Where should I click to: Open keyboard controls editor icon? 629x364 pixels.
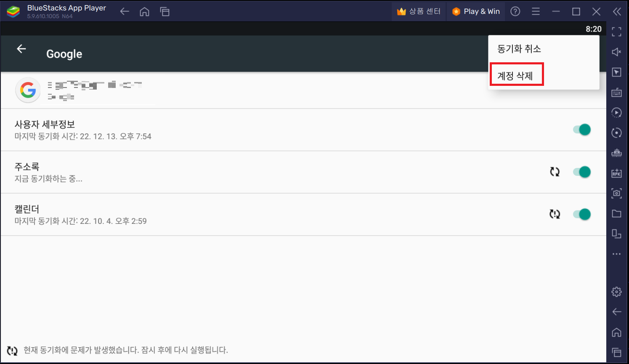coord(617,92)
